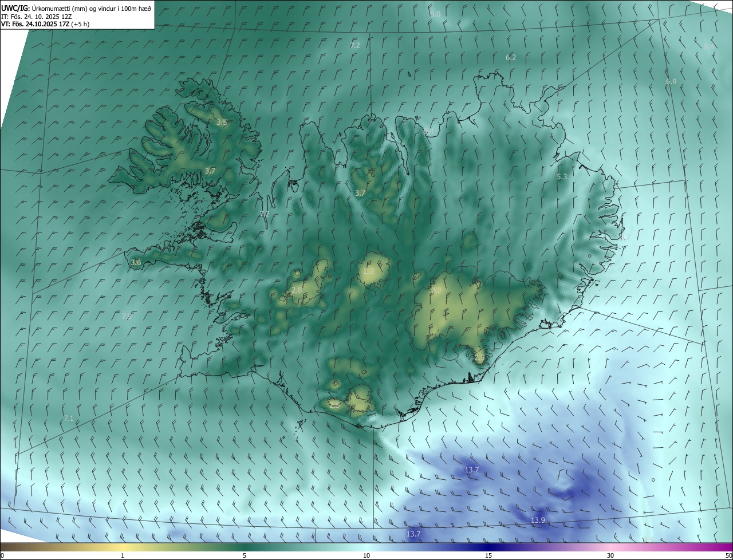Click the 6.2 value label
The height and width of the screenshot is (560, 733).
511,58
